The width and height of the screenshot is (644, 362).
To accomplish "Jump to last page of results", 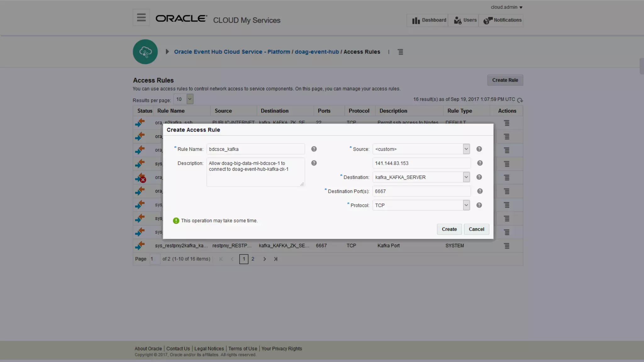I will pos(275,259).
